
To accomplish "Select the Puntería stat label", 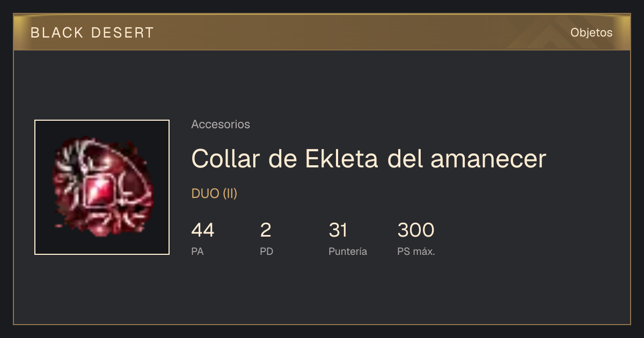I will [x=348, y=252].
